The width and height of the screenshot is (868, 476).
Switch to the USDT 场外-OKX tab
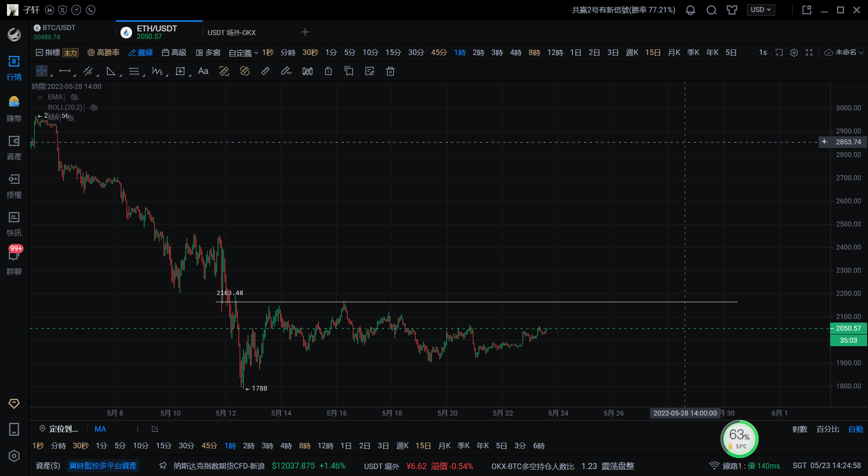(x=232, y=32)
